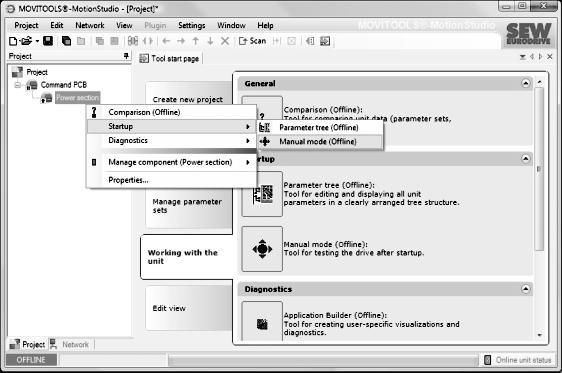Click the Edit view side tab
This screenshot has height=373, width=562.
[189, 308]
